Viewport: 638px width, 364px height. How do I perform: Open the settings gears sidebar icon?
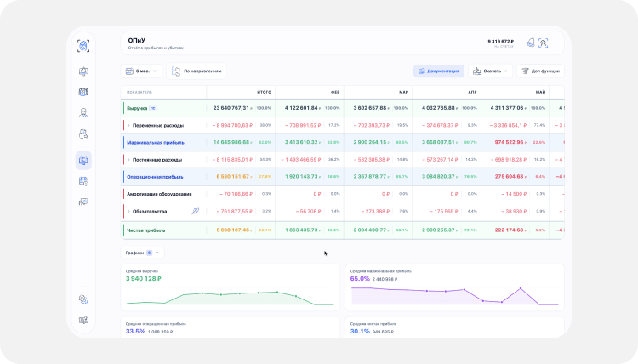pyautogui.click(x=83, y=299)
